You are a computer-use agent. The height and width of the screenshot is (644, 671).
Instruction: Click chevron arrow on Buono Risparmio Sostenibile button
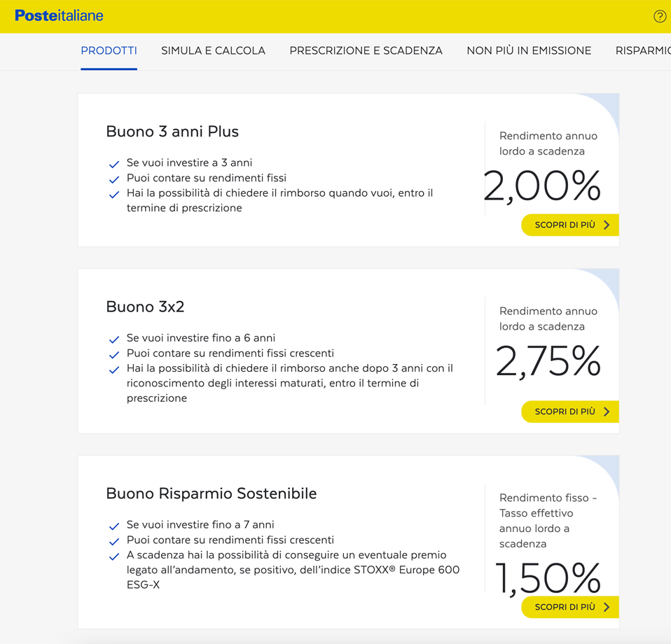pyautogui.click(x=607, y=607)
